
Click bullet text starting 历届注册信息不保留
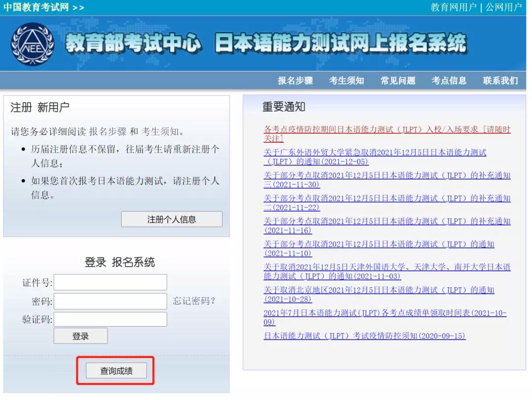tap(125, 156)
